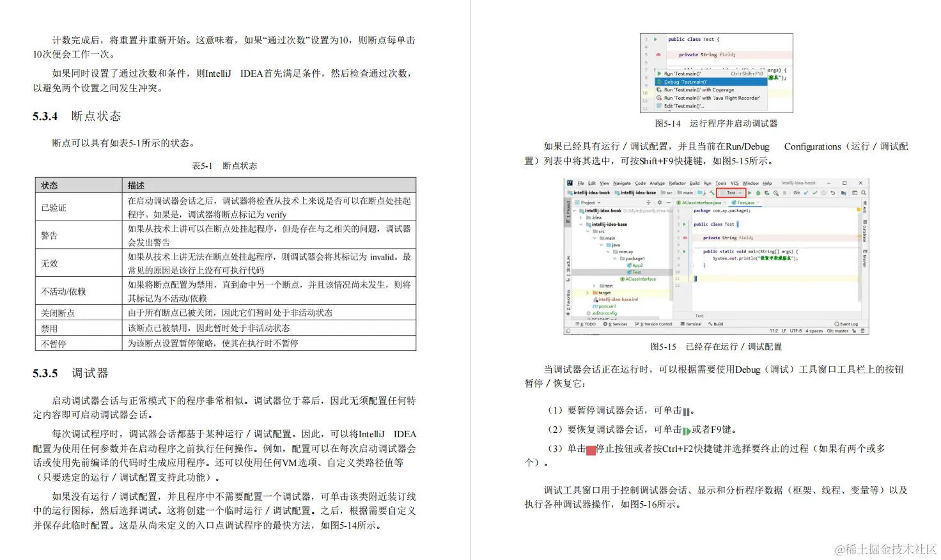Open the Navigate menu in IDE menu bar
This screenshot has height=560, width=941.
[x=622, y=183]
